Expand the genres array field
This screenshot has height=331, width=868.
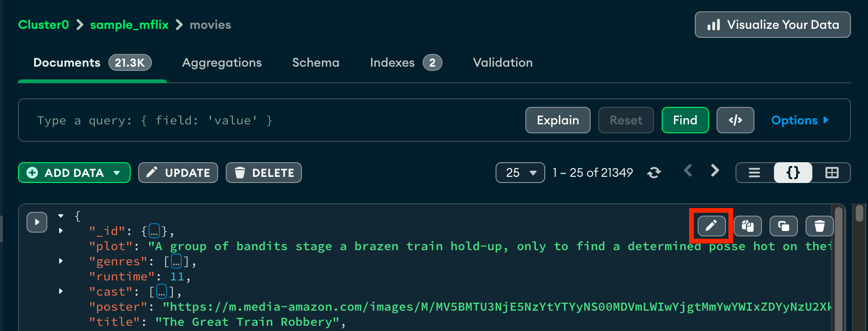click(x=61, y=261)
